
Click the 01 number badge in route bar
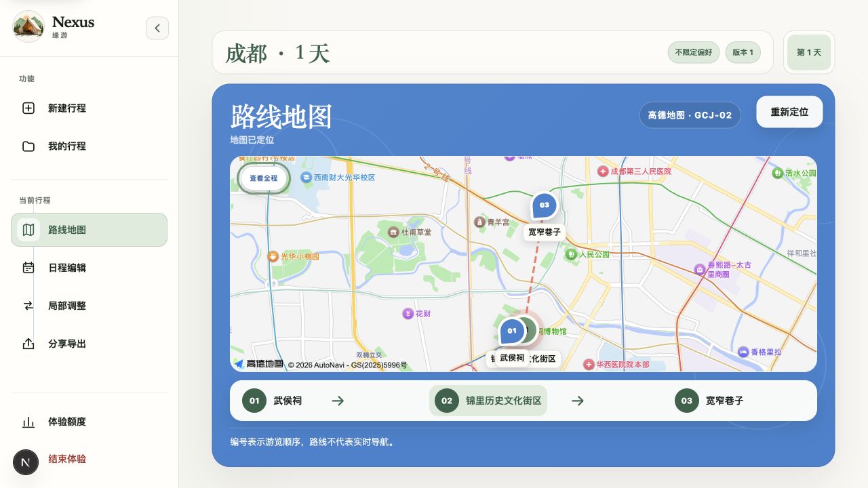tap(254, 401)
